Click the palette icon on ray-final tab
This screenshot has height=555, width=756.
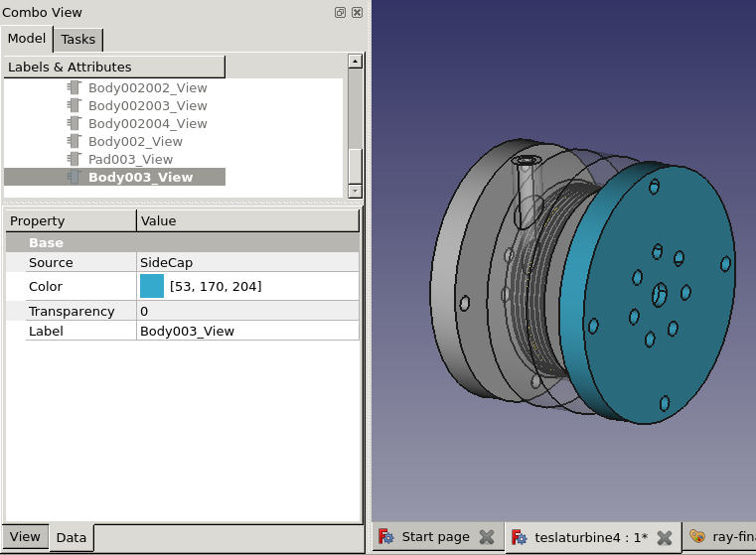tap(697, 536)
